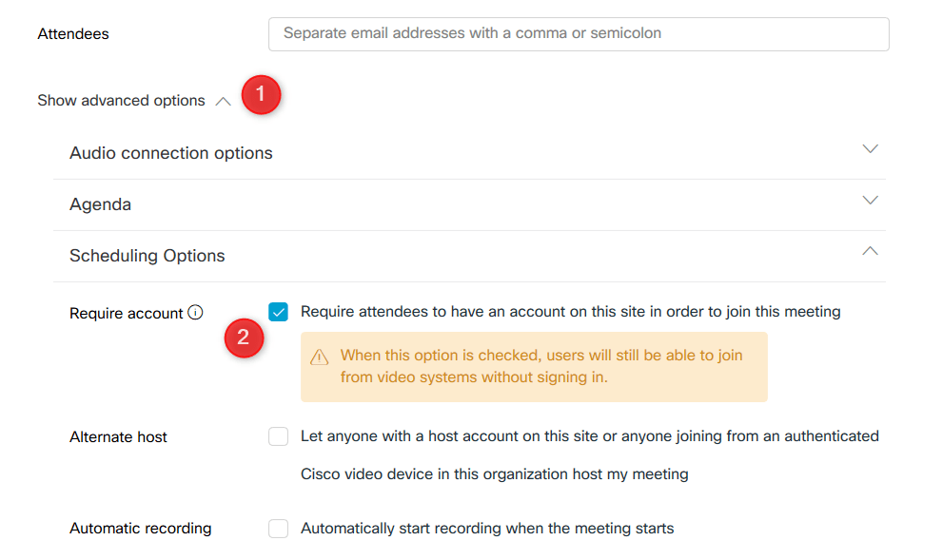
Task: Click the Agenda section heading
Action: click(x=100, y=204)
